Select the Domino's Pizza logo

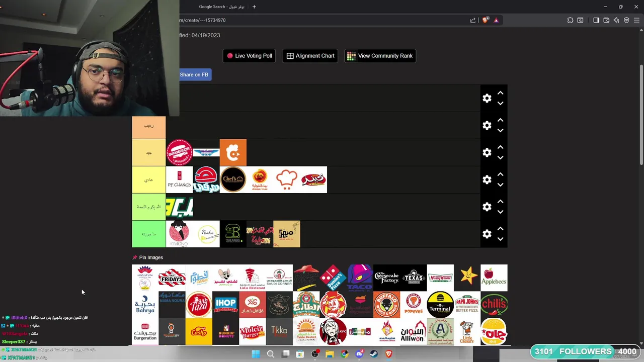pyautogui.click(x=333, y=278)
